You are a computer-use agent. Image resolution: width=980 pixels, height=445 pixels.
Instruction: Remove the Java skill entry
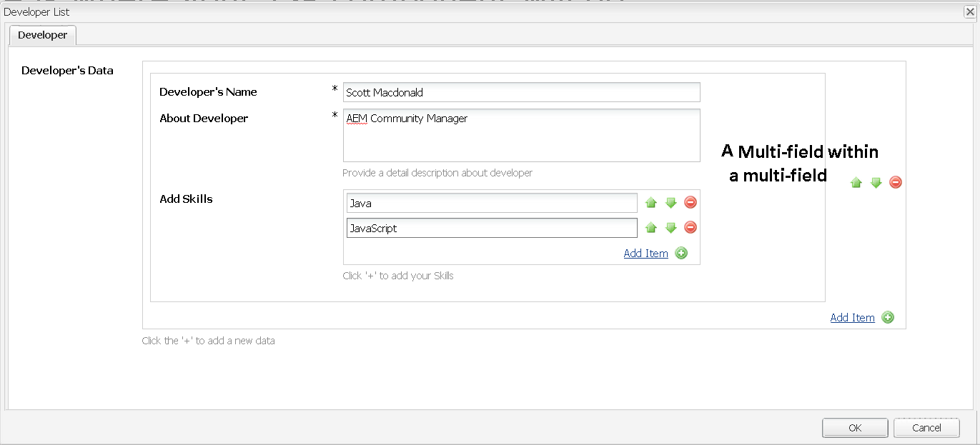click(x=691, y=203)
